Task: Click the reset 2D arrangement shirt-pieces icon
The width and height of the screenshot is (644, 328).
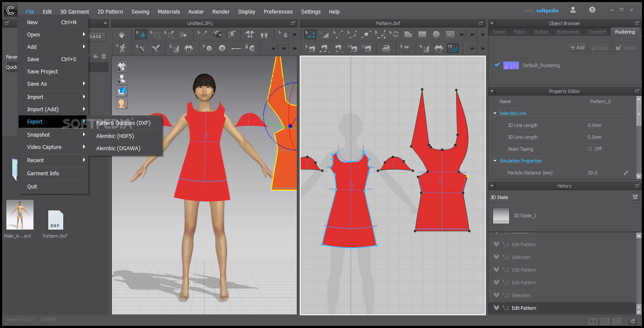Action: [x=250, y=34]
